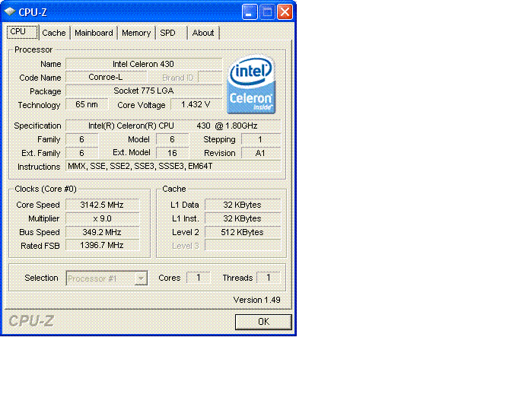This screenshot has width=506, height=420.
Task: Select the Memory tab
Action: [x=136, y=33]
